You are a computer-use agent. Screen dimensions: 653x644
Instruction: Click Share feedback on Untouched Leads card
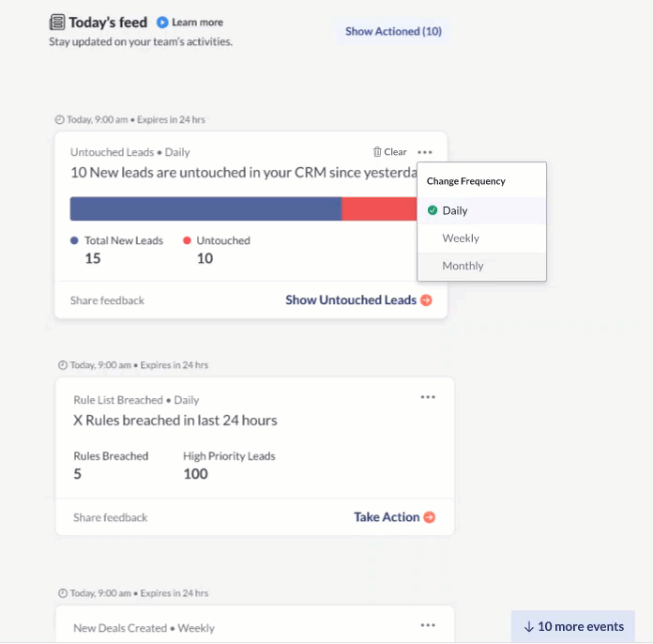107,300
